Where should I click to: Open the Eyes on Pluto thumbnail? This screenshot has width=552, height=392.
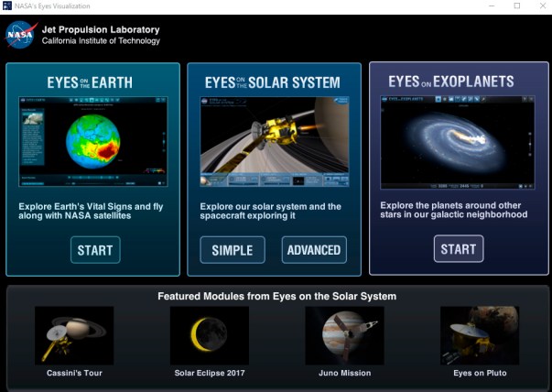tap(480, 335)
